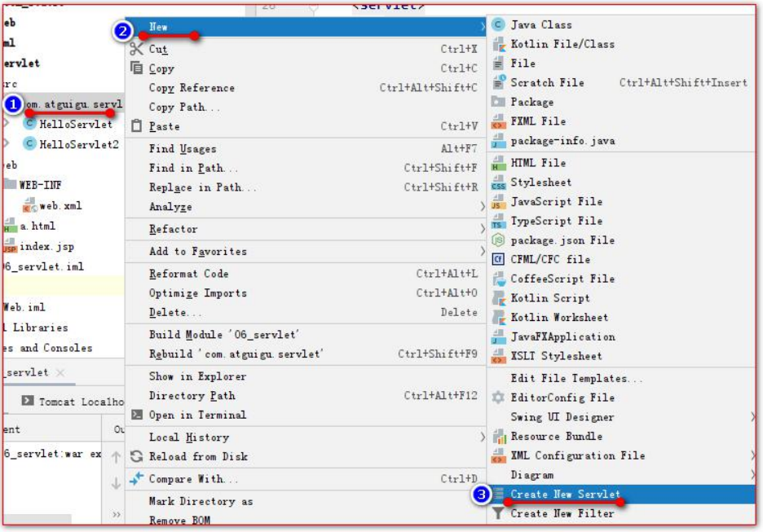
Task: Select the WEB-INF folder
Action: click(x=40, y=185)
